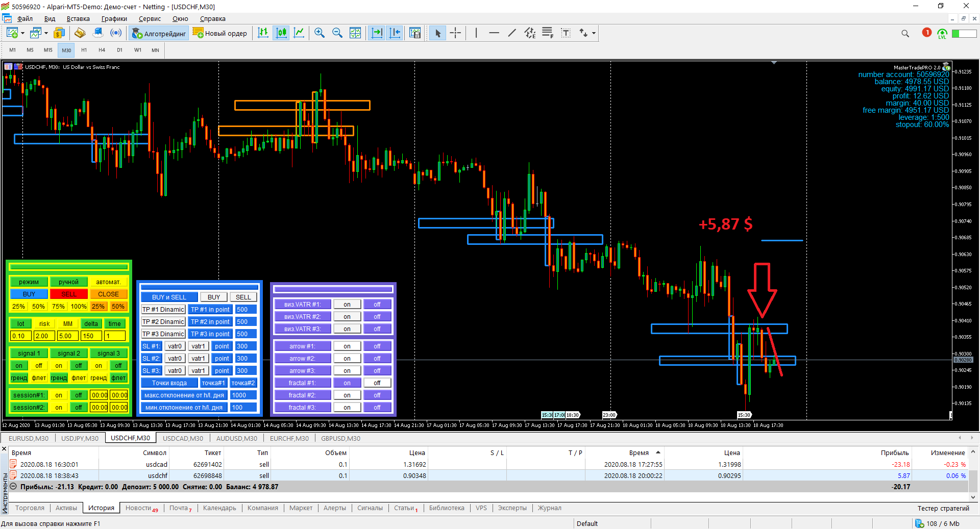Select the usdcad history row

[487, 464]
